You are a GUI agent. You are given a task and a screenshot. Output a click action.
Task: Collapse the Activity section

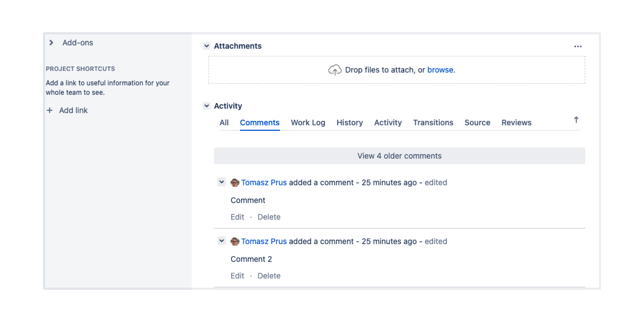click(x=206, y=106)
